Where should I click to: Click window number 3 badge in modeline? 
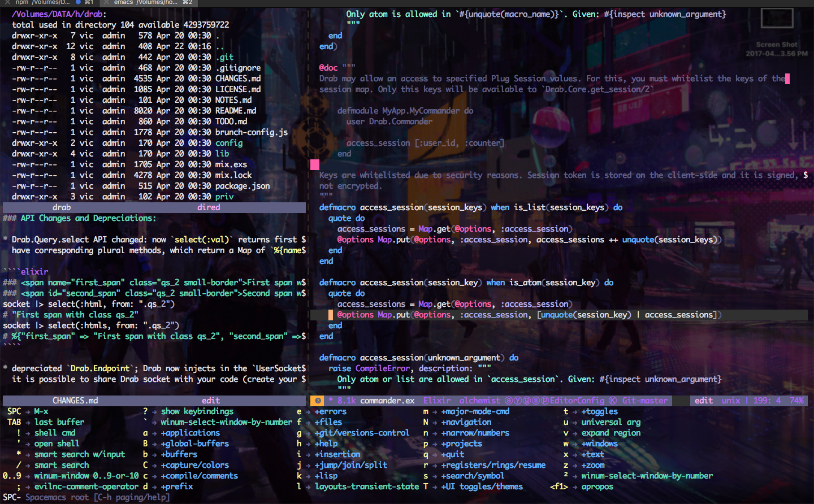[x=318, y=401]
